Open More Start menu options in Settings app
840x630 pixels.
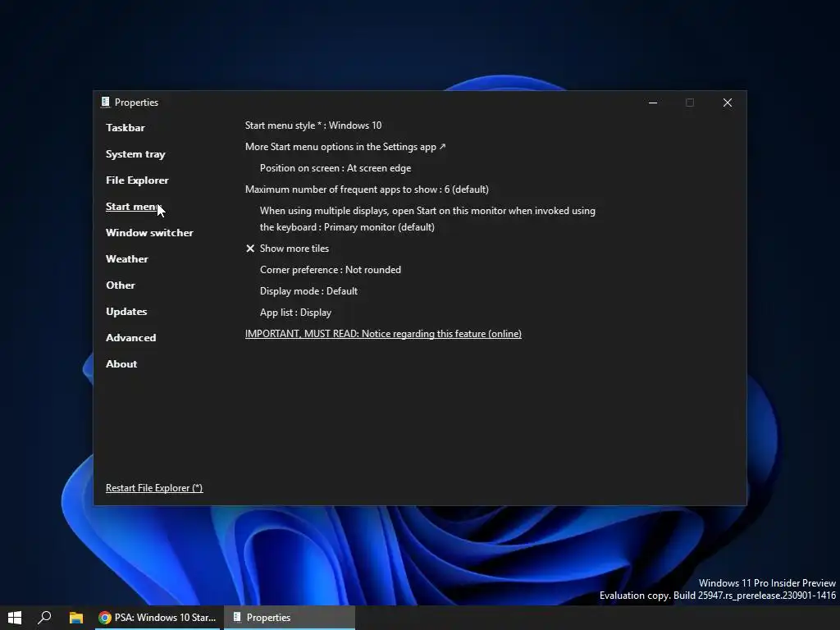point(345,147)
